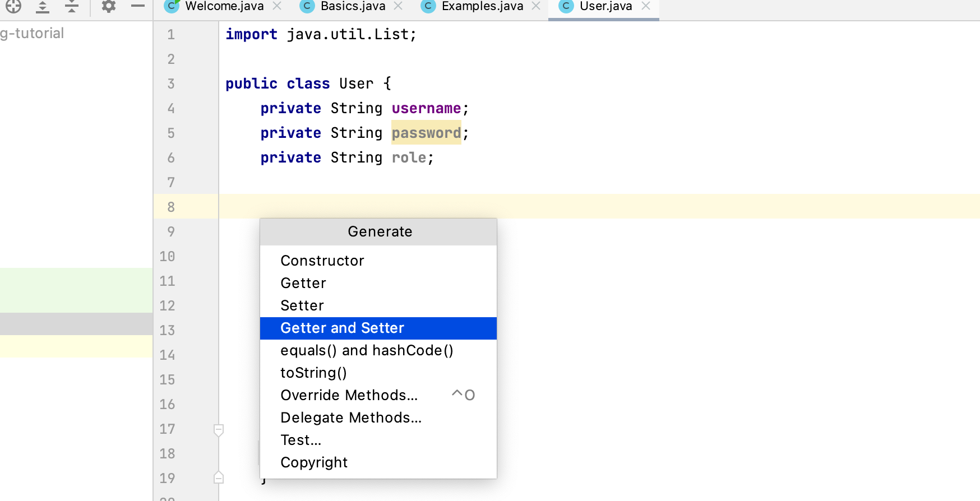Image resolution: width=980 pixels, height=501 pixels.
Task: Click line number 4 in the gutter
Action: pos(171,108)
